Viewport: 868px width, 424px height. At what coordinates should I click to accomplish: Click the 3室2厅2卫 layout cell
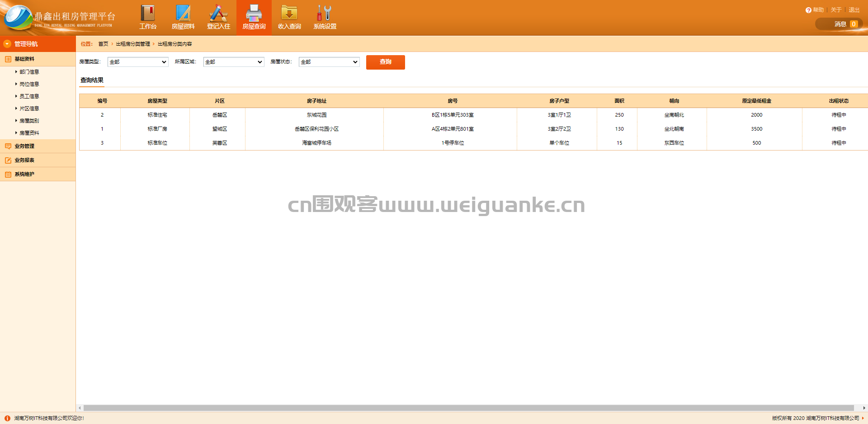click(x=559, y=129)
